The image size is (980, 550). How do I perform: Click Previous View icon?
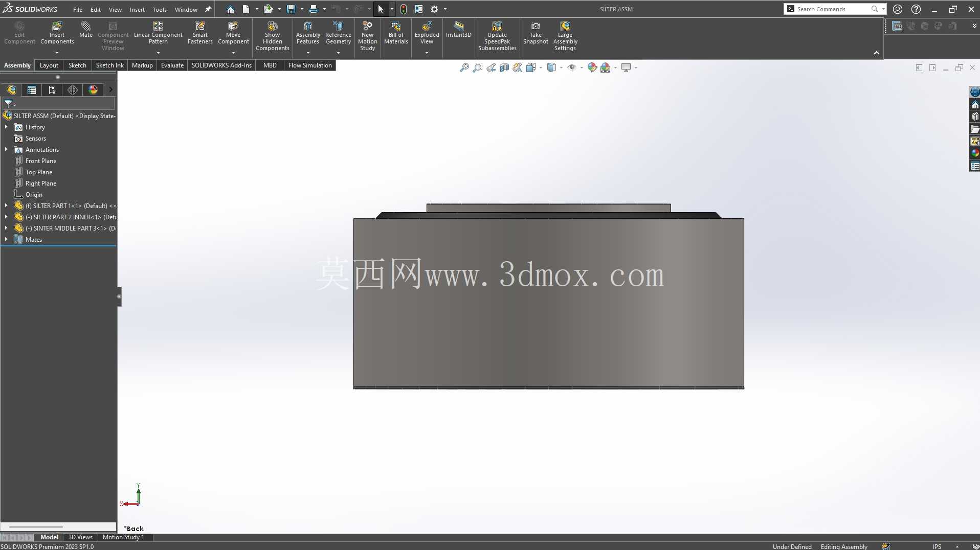tap(491, 67)
